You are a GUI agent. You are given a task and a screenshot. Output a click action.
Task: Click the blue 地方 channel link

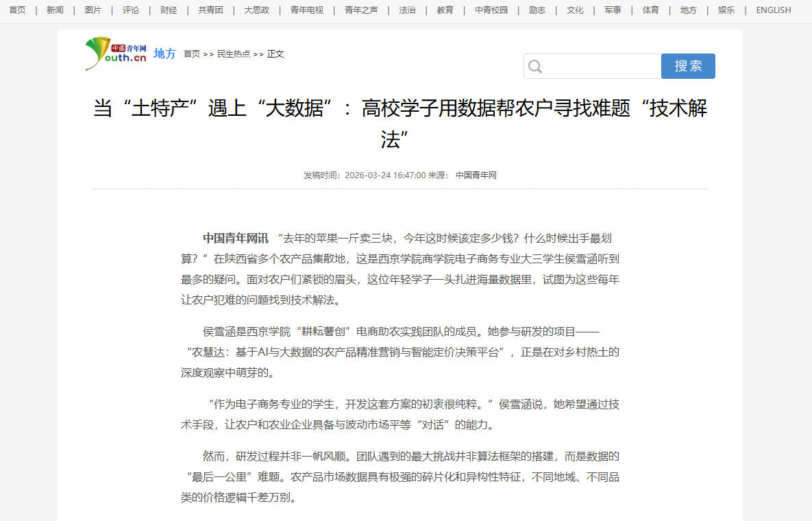164,53
